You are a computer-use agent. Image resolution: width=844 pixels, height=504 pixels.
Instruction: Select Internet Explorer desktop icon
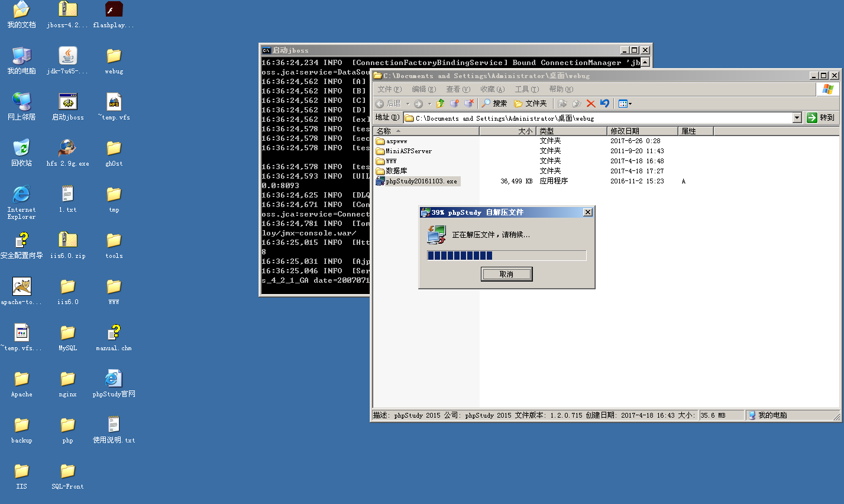coord(21,202)
